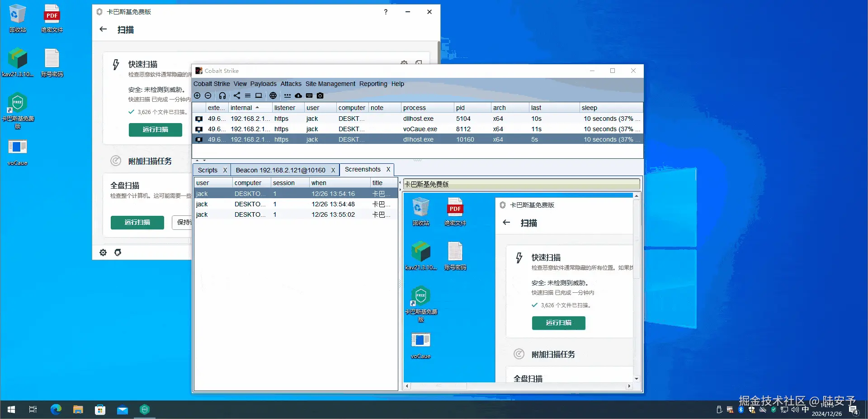868x419 pixels.
Task: Select the screenshot taken at 12/26 13:55:02
Action: point(296,214)
